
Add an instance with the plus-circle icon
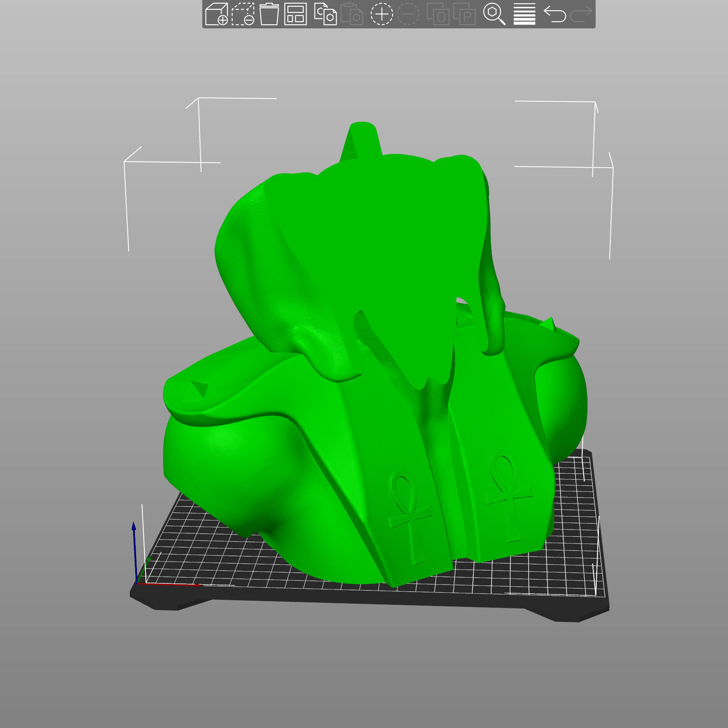tap(381, 14)
